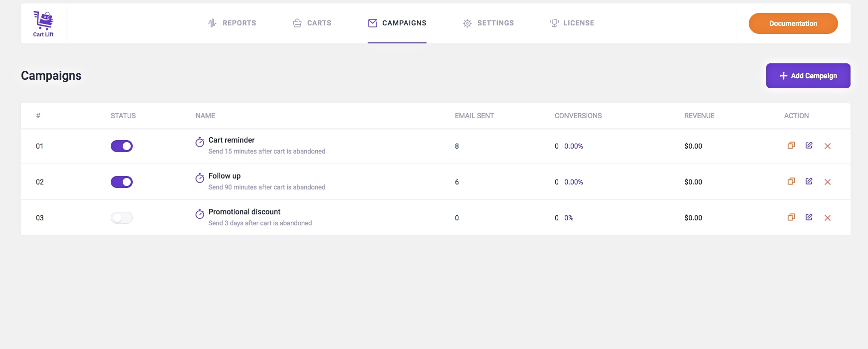Delete the Follow up campaign

click(x=828, y=182)
